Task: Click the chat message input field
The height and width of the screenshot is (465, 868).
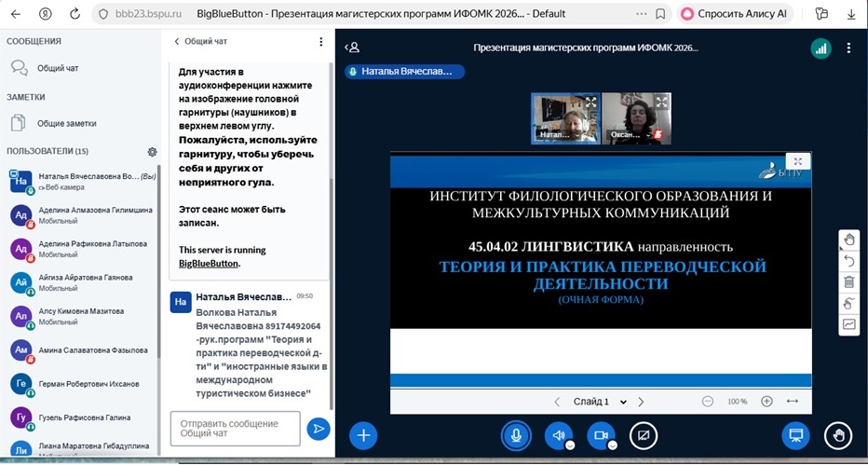Action: [x=235, y=429]
